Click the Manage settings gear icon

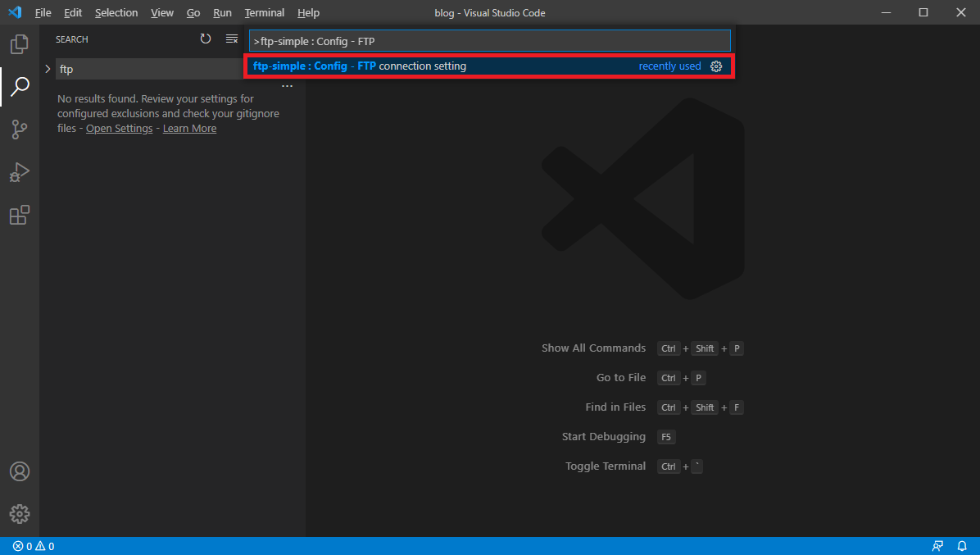point(19,514)
